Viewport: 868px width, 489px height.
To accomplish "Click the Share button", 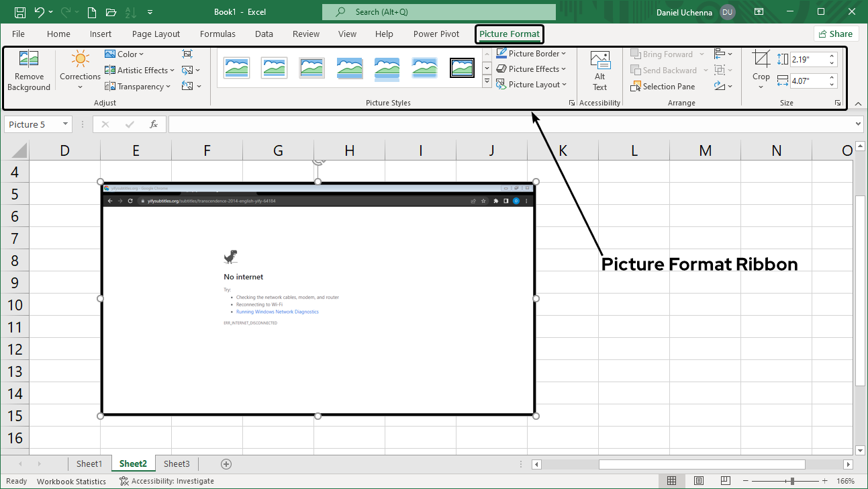I will tap(836, 33).
